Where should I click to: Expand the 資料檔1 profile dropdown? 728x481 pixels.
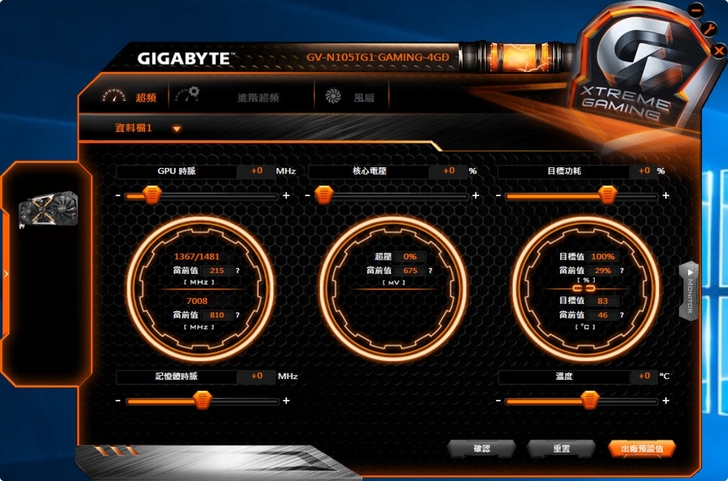(x=176, y=129)
